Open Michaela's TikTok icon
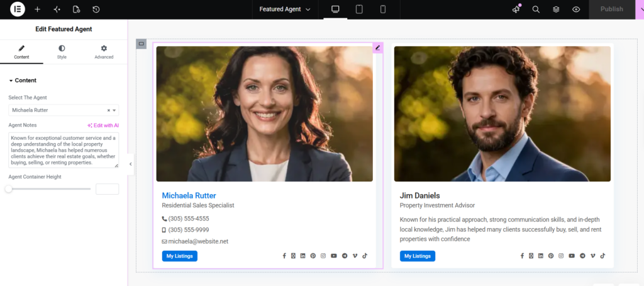Image resolution: width=644 pixels, height=286 pixels. click(x=365, y=256)
